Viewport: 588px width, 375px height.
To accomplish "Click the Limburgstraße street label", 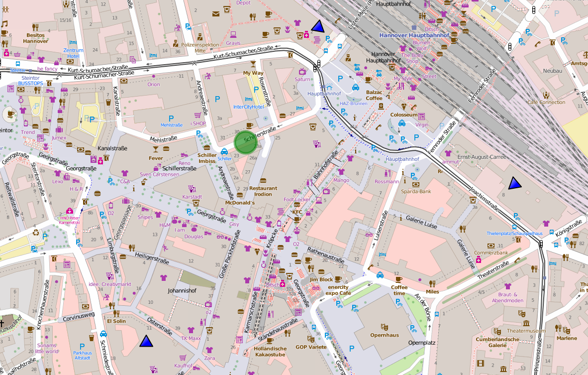I will 113,255.
